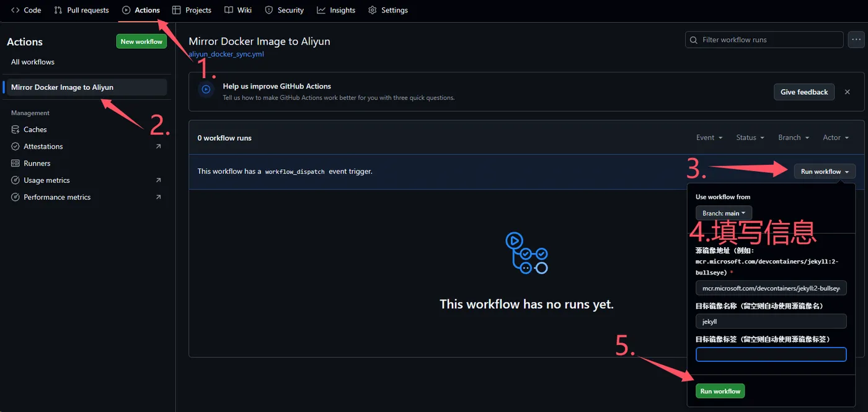Click 'Help us improve GitHub Actions' heading
The height and width of the screenshot is (412, 868).
coord(277,86)
